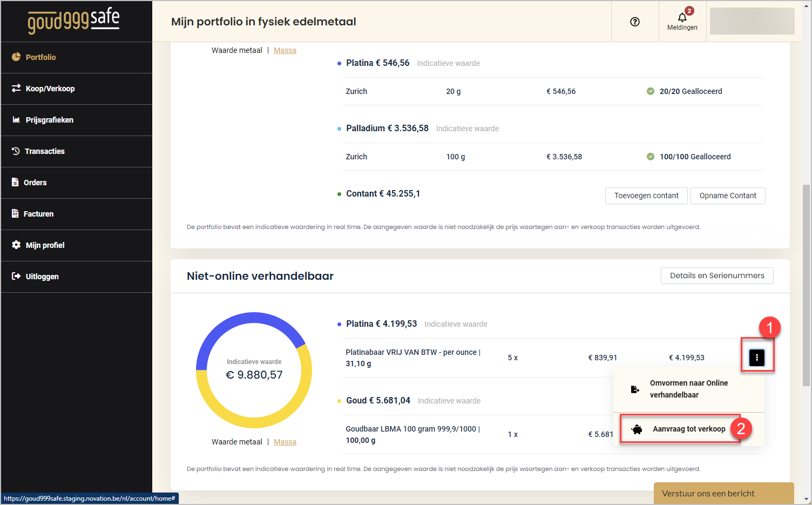Open the three-dot menu for Platinabaar row
812x505 pixels.
757,358
